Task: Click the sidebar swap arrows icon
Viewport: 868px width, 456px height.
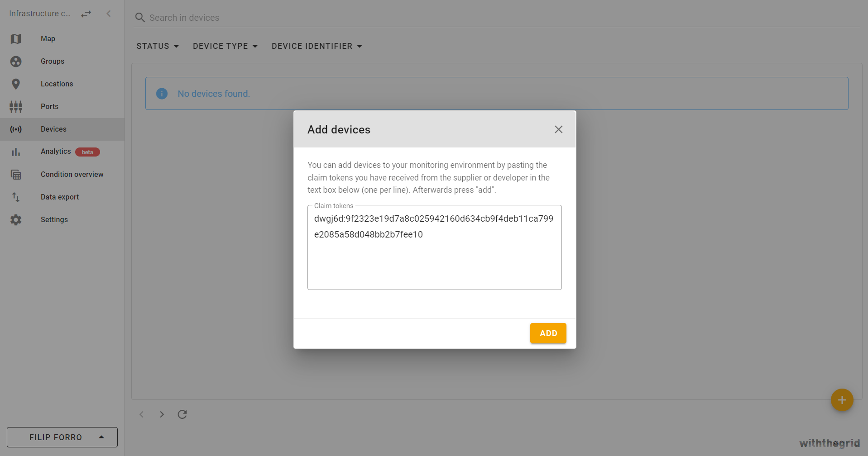Action: pyautogui.click(x=86, y=14)
